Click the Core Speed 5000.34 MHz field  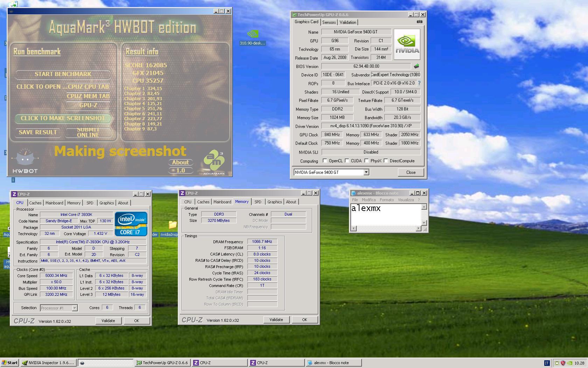[x=56, y=276]
